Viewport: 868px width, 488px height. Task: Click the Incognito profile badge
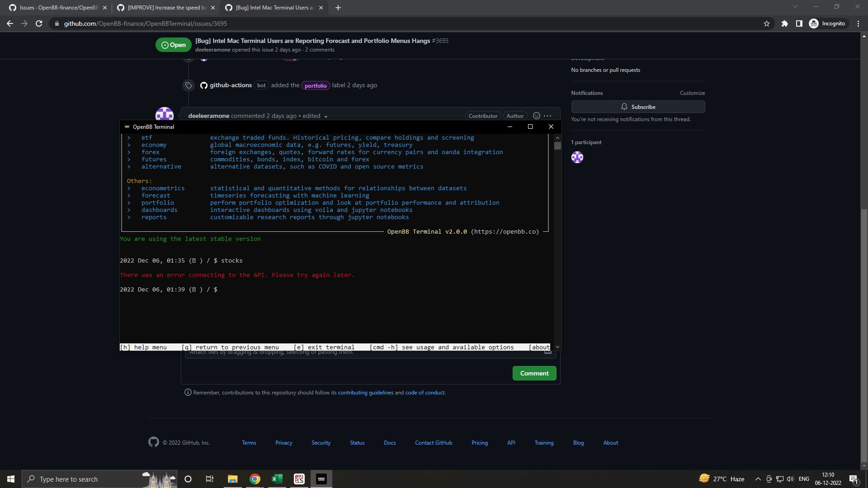point(827,23)
